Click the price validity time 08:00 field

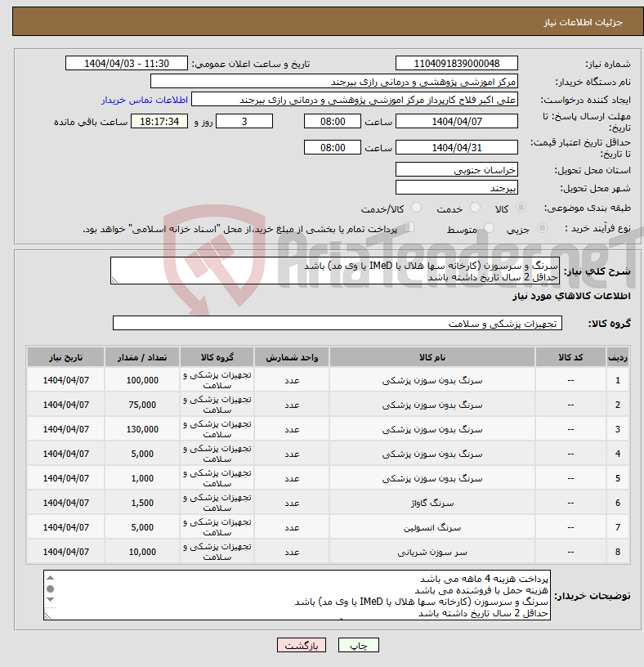(x=332, y=148)
